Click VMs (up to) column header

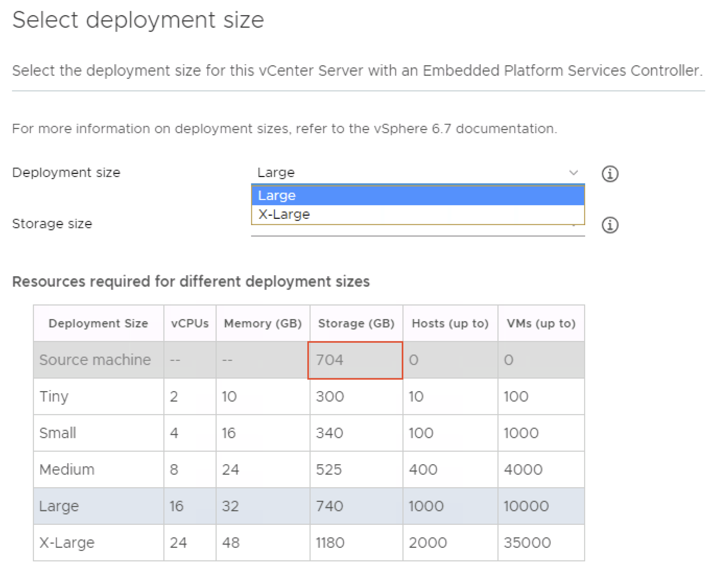pyautogui.click(x=541, y=323)
